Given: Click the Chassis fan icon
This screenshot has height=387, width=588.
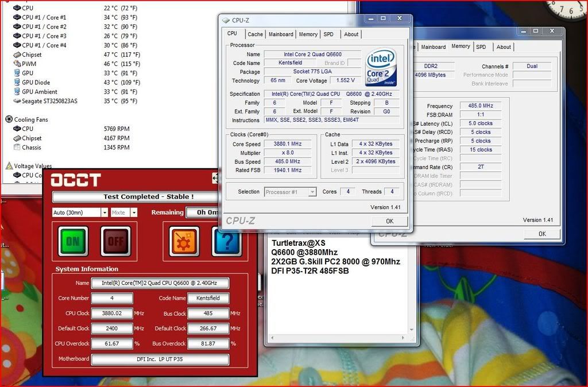Looking at the screenshot, I should (x=17, y=147).
